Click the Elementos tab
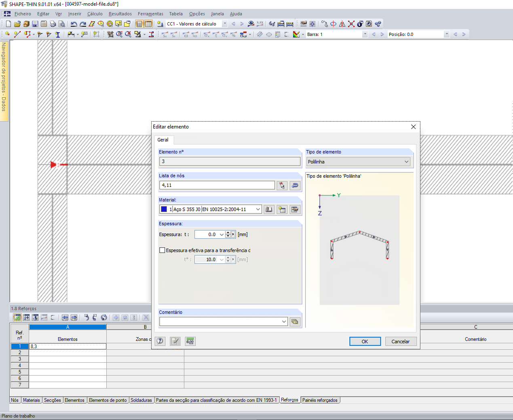513x420 pixels. 74,400
